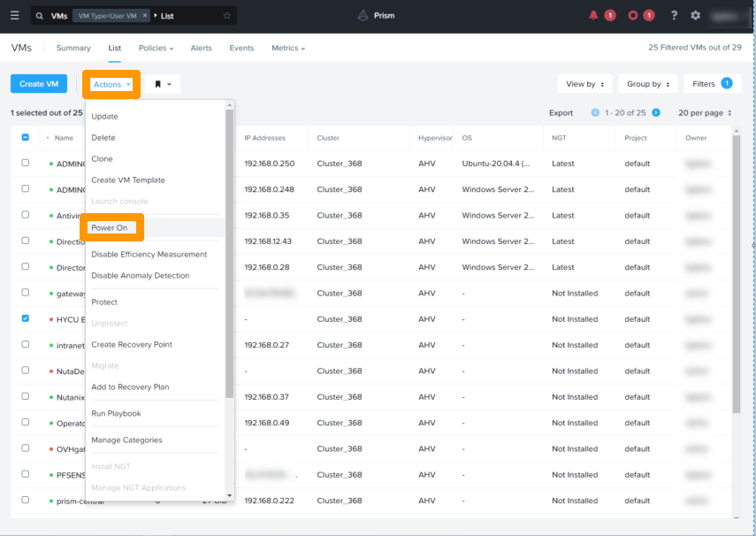This screenshot has height=536, width=756.
Task: Open the hamburger main menu
Action: (14, 15)
